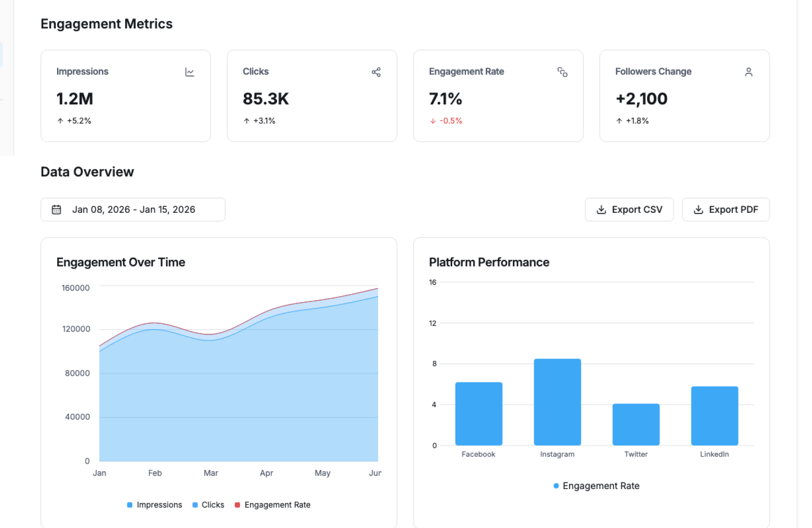This screenshot has height=528, width=812.
Task: Open the Jan 08 - Jan 15, 2026 date picker
Action: (133, 209)
